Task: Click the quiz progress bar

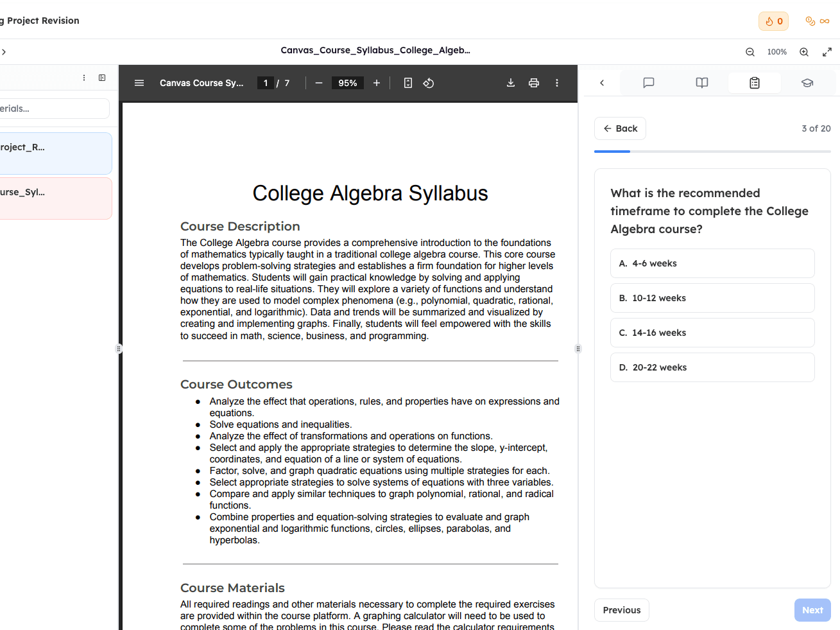Action: click(x=712, y=152)
